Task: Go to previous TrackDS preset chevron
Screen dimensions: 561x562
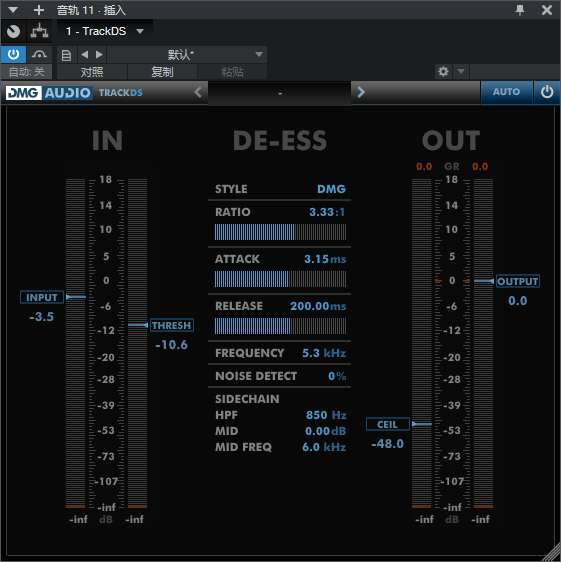Action: (x=198, y=92)
